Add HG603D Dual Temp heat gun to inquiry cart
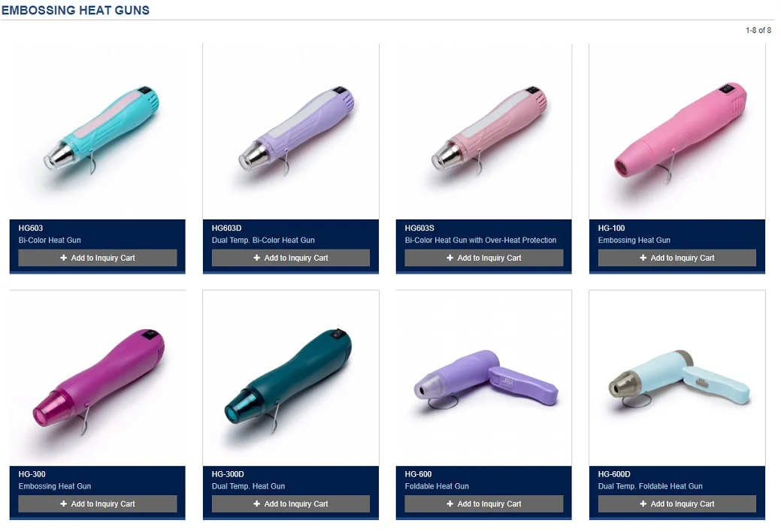 pyautogui.click(x=291, y=258)
